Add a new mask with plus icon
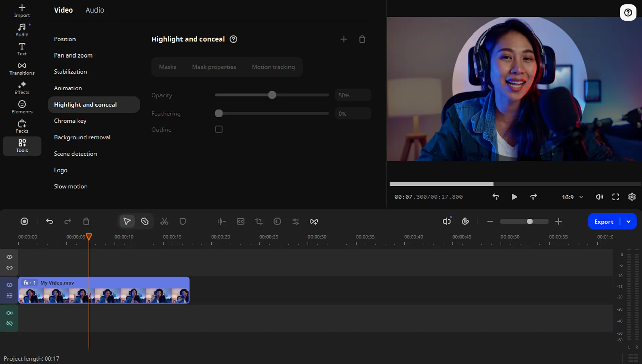 point(344,39)
